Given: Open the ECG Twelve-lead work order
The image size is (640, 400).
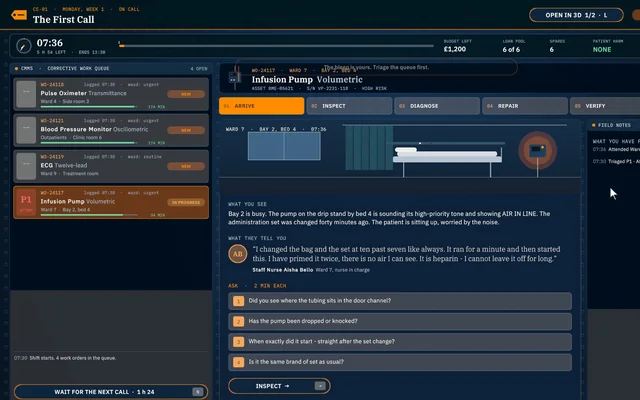Looking at the screenshot, I should [x=111, y=166].
